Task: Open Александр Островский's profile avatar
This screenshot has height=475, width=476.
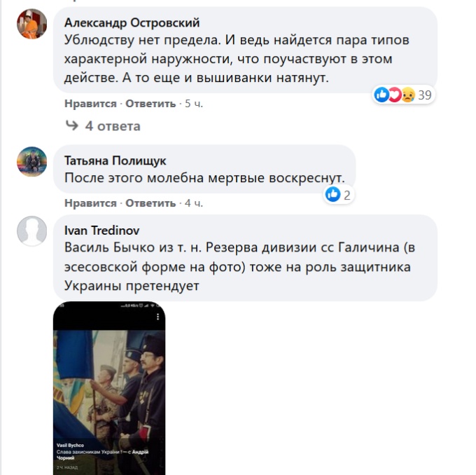Action: click(x=32, y=24)
